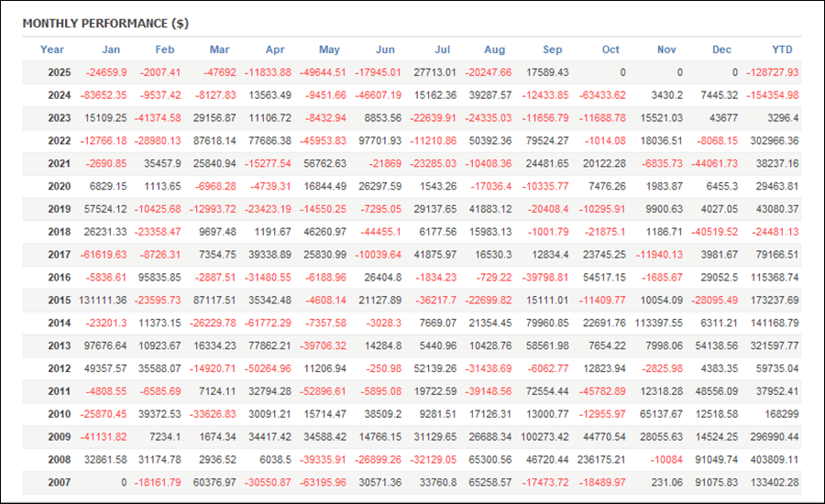Select the 2025 year row label
The height and width of the screenshot is (504, 825).
coord(52,72)
